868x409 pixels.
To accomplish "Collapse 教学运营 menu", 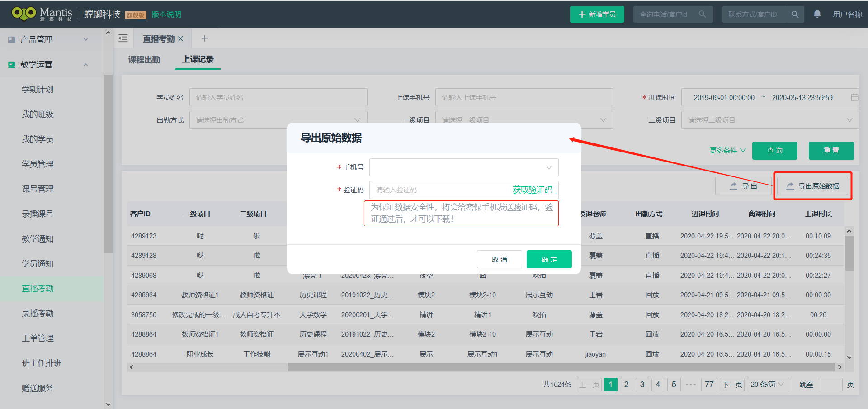I will point(86,65).
